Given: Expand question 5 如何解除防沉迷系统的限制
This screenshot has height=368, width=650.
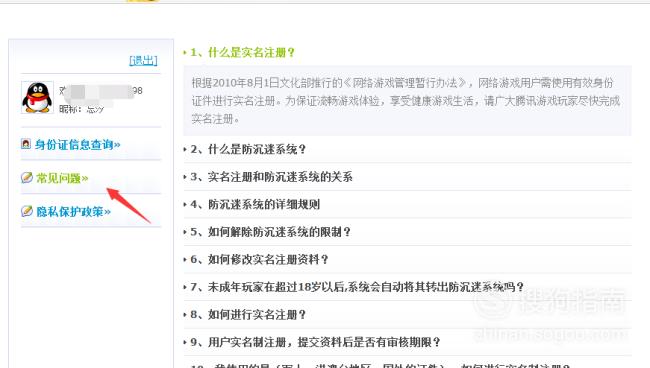Looking at the screenshot, I should pos(270,232).
